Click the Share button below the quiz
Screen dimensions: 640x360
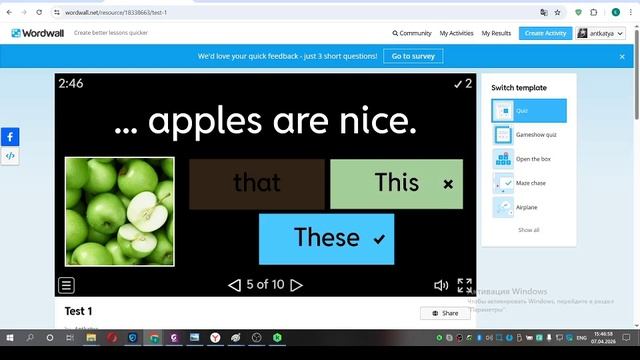pyautogui.click(x=445, y=313)
